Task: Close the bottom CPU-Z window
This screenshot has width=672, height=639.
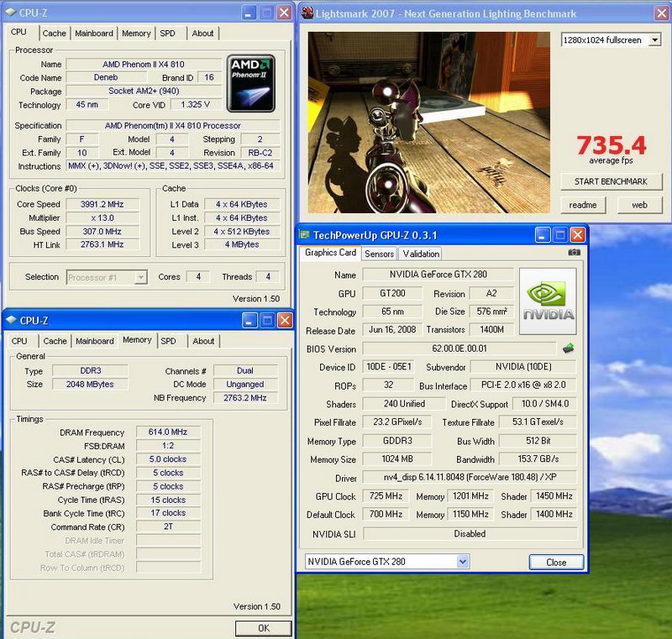Action: (x=285, y=320)
